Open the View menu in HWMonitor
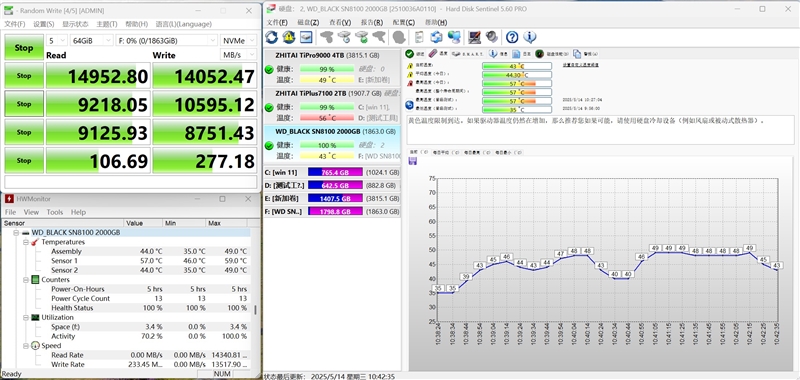 click(x=31, y=212)
